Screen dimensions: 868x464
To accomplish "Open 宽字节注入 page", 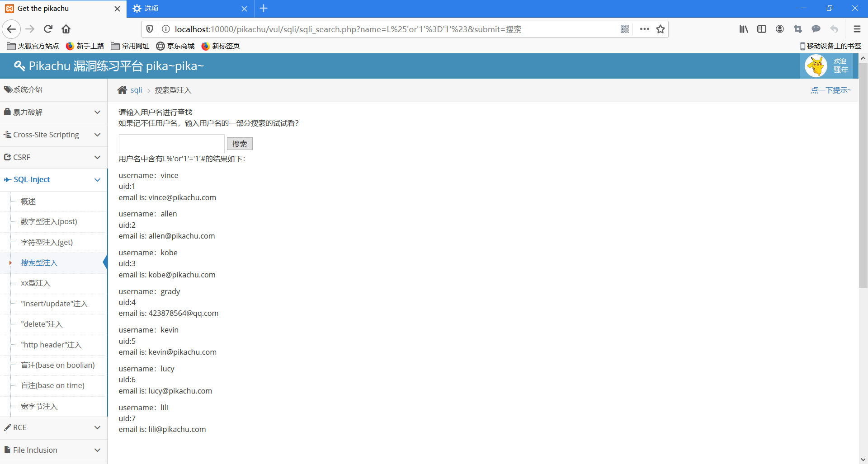I will [39, 406].
